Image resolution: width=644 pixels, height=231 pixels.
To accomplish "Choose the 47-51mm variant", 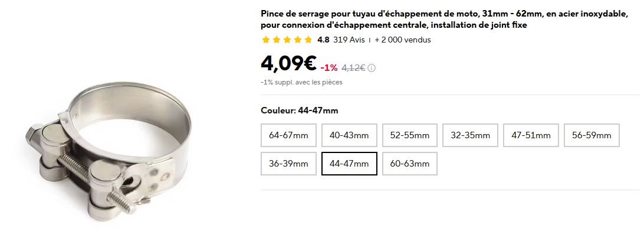I will (531, 135).
